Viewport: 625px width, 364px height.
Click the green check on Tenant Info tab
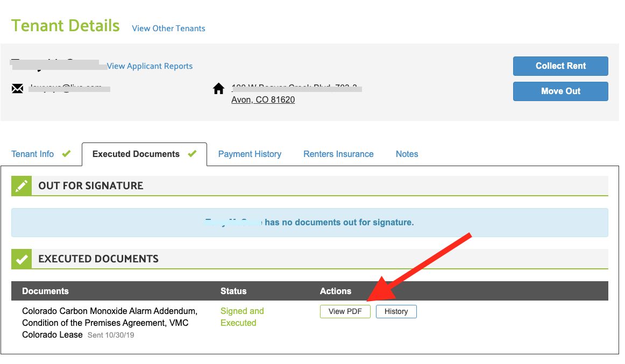tap(66, 154)
